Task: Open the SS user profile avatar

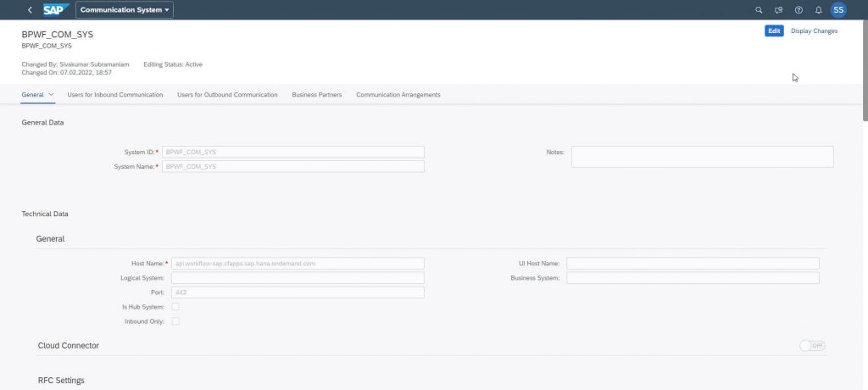Action: pos(838,10)
